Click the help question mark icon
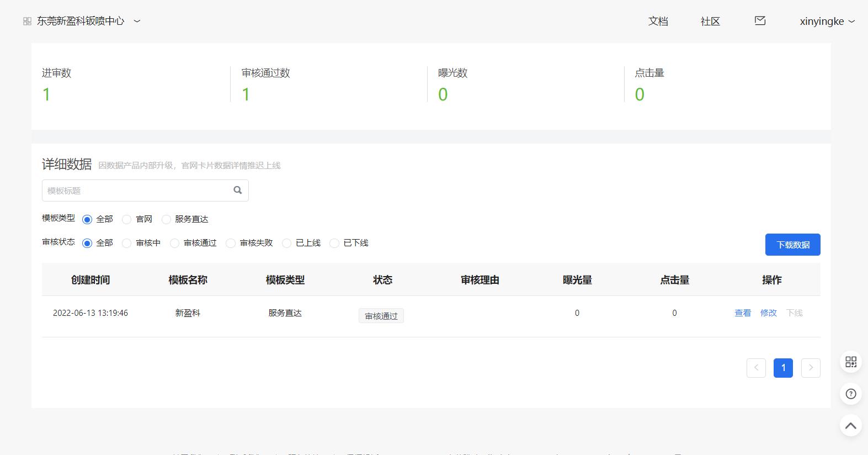The image size is (868, 455). (850, 394)
